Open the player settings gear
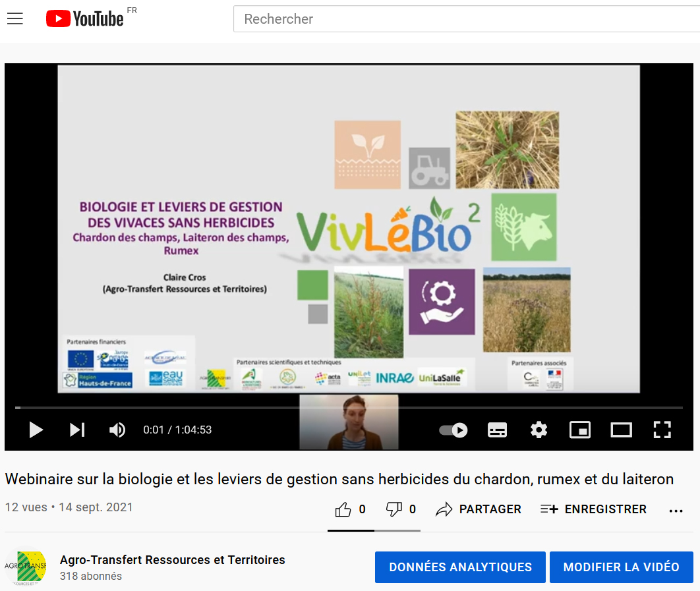700x591 pixels. (539, 430)
